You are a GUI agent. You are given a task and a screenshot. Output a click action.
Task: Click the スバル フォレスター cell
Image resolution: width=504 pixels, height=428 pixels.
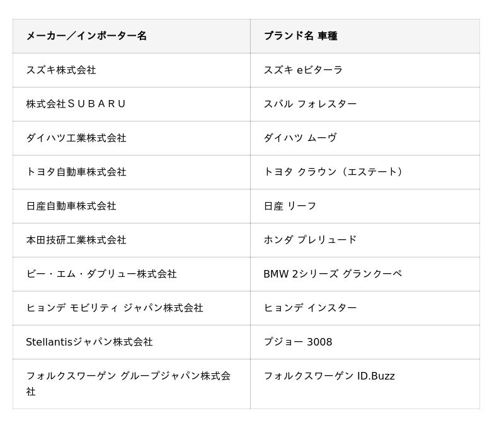point(310,104)
